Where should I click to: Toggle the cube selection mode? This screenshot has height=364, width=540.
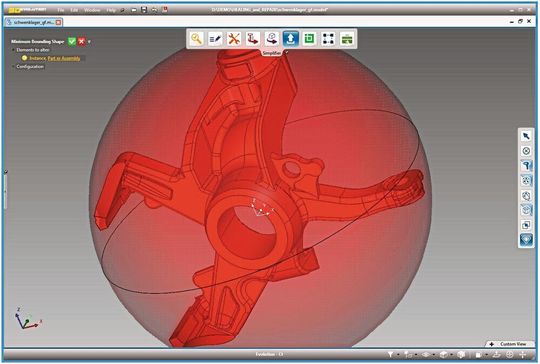click(526, 210)
